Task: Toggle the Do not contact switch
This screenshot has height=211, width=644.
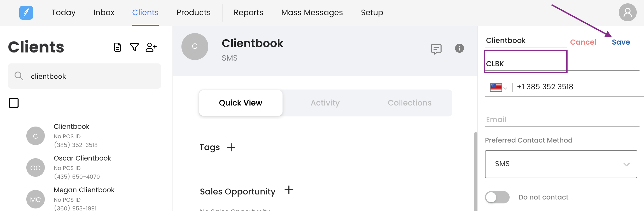Action: click(x=497, y=197)
